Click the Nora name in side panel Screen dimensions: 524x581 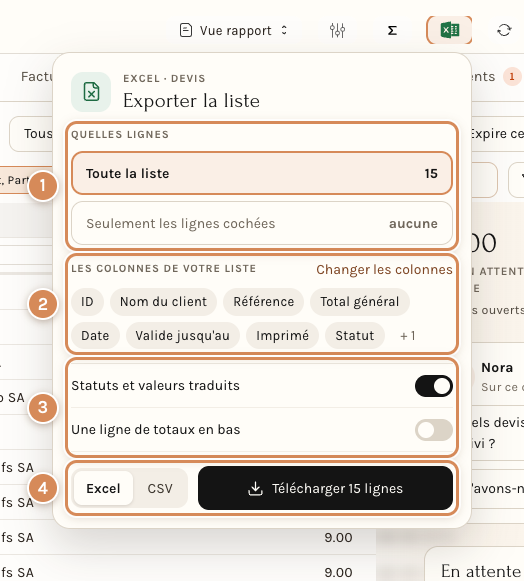click(x=497, y=368)
